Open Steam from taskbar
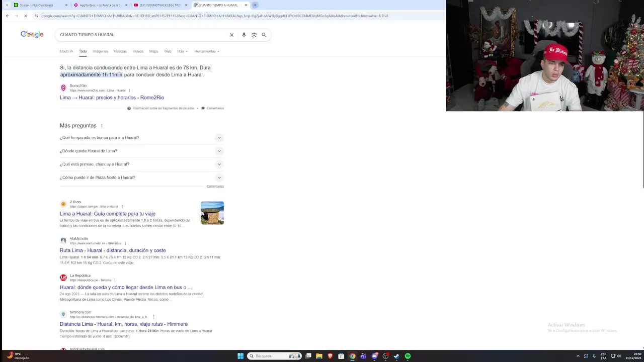 (x=396, y=356)
